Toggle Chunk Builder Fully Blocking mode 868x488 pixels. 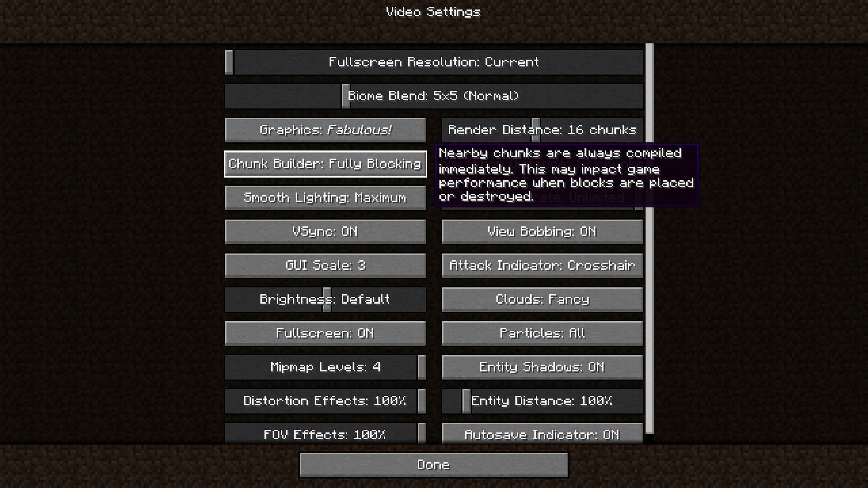(325, 164)
